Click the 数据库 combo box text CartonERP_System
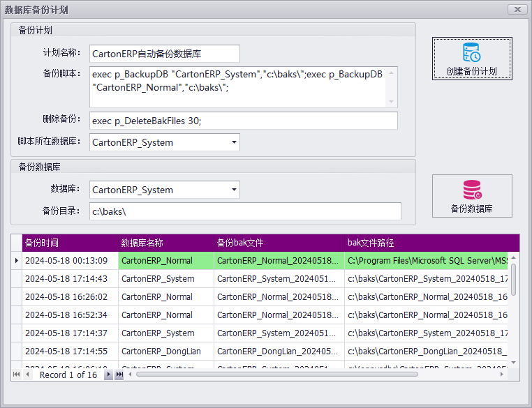Viewport: 532px width, 408px height. (133, 190)
